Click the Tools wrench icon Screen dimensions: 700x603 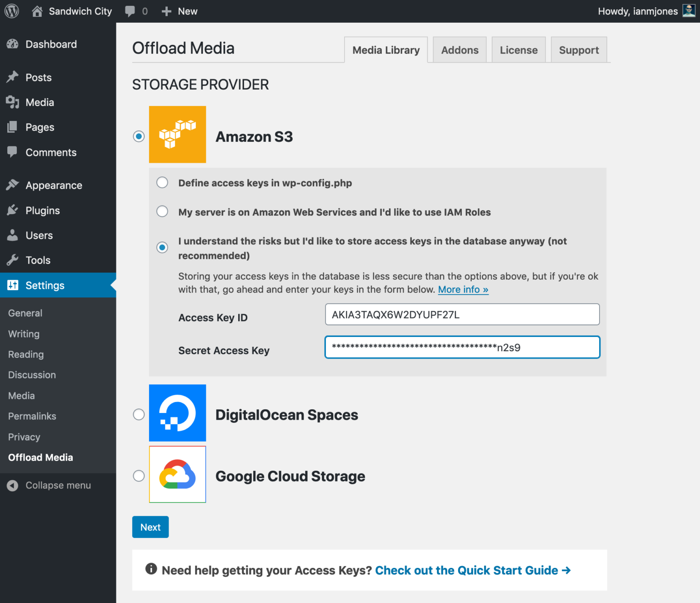point(13,260)
